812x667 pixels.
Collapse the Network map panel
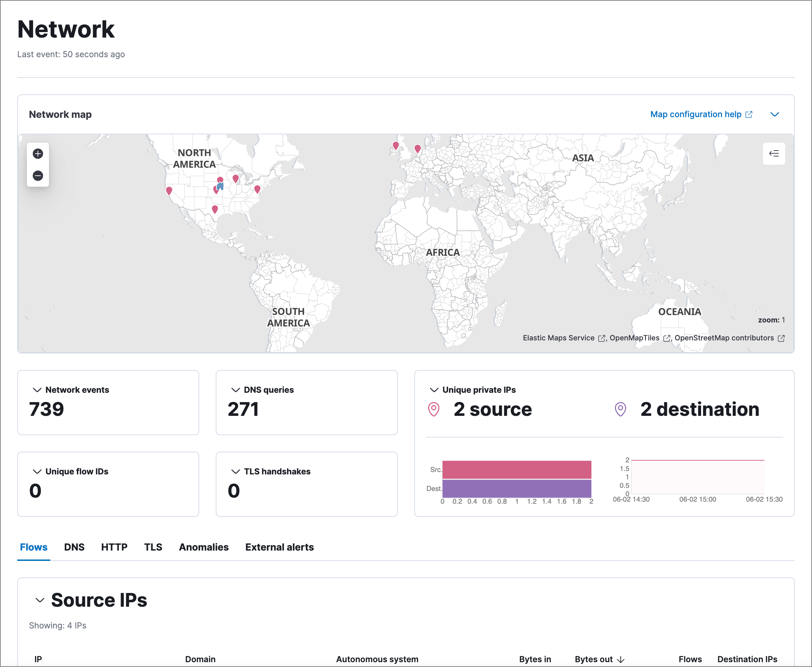click(x=775, y=114)
